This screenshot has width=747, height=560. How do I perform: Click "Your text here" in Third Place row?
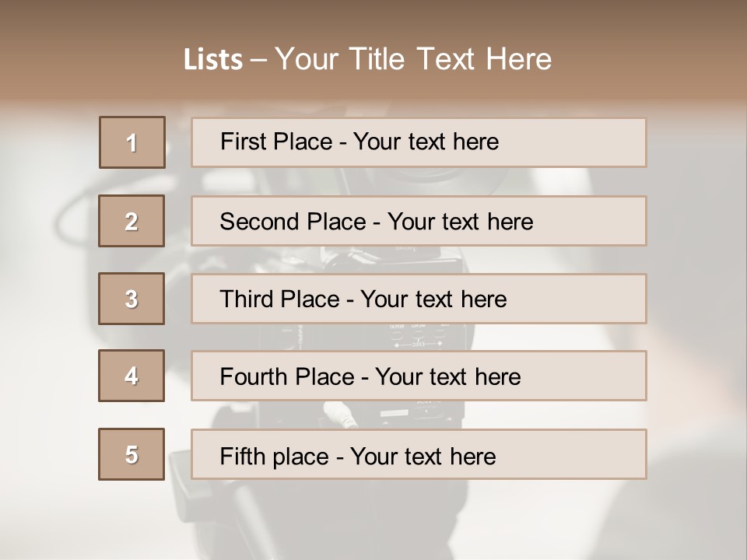tap(433, 299)
